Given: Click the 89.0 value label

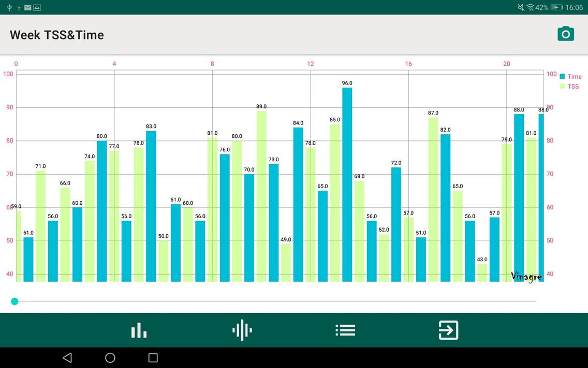Looking at the screenshot, I should tap(261, 106).
